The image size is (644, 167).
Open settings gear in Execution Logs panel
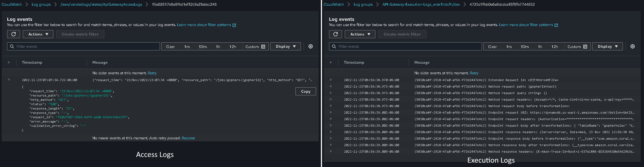tap(632, 46)
